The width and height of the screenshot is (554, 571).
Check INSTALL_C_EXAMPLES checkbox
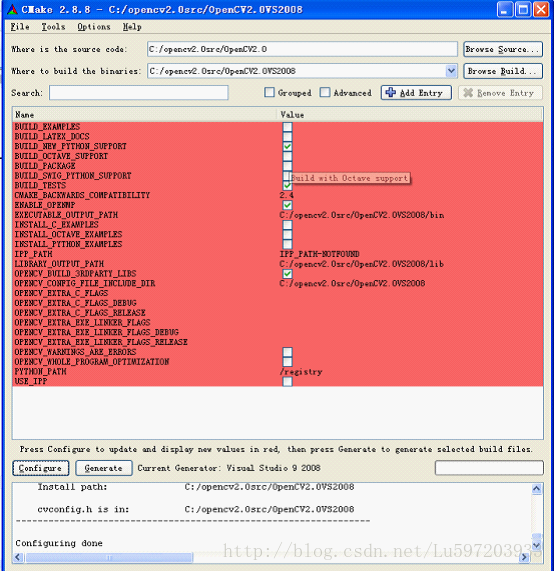click(x=287, y=225)
